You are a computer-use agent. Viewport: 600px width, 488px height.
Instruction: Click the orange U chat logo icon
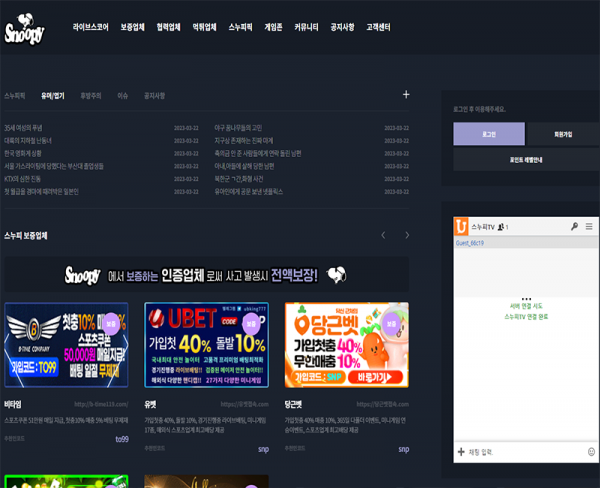pos(461,227)
